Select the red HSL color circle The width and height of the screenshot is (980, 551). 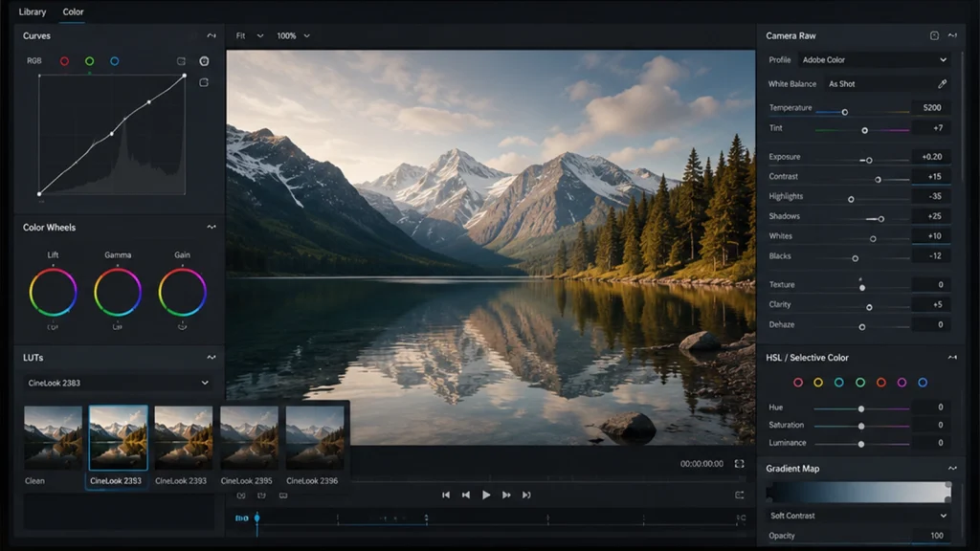pos(798,383)
